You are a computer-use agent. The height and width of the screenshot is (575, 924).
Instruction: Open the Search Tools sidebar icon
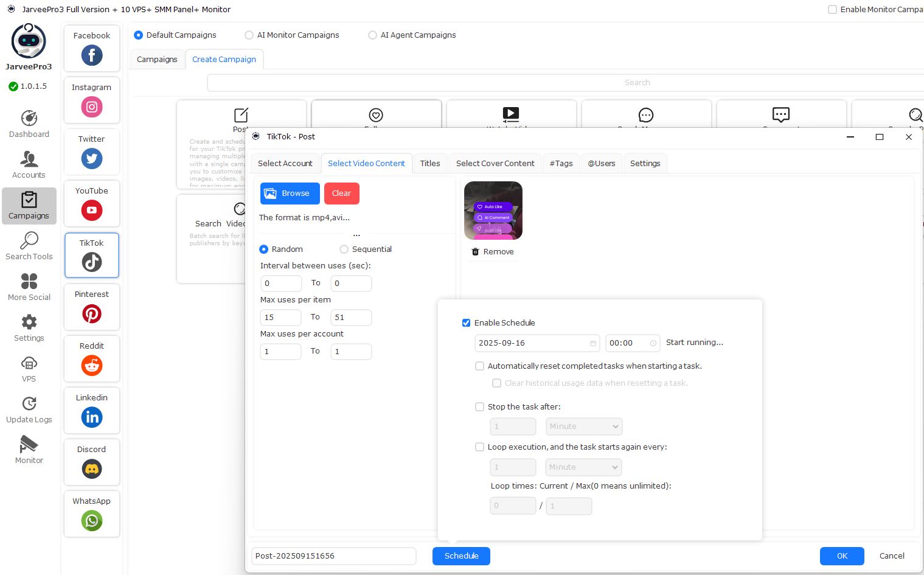(x=29, y=241)
